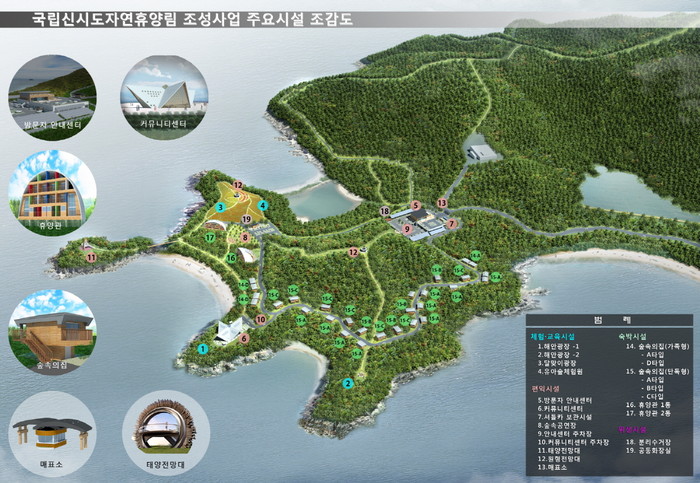This screenshot has width=700, height=483.
Task: Click legend entry 5.방문자 안내센터
Action: tap(565, 399)
